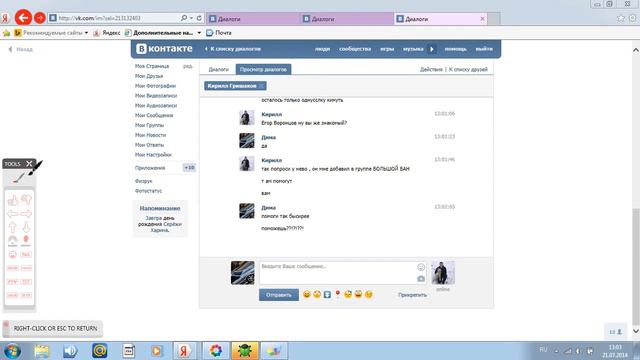Open Моя Страница in sidebar
640x360 pixels.
pyautogui.click(x=152, y=66)
